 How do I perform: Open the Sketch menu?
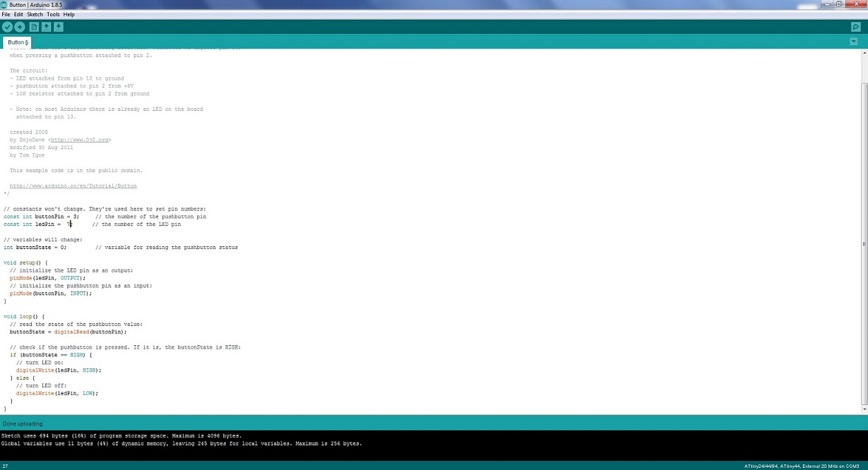(x=35, y=14)
